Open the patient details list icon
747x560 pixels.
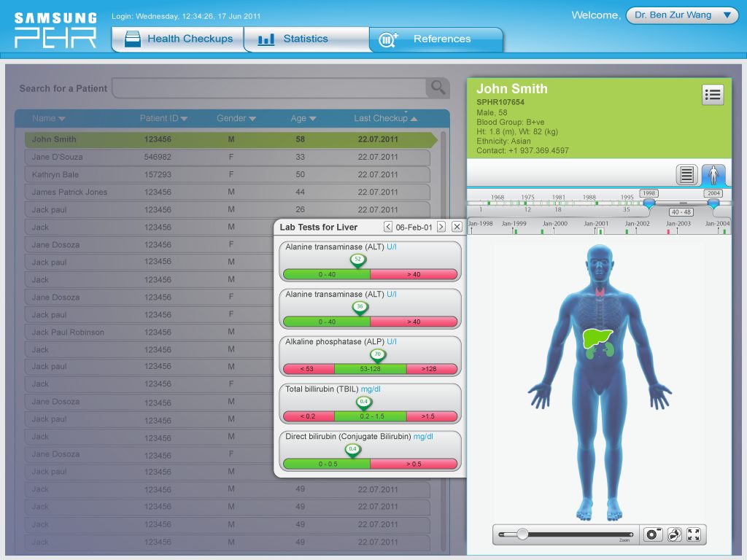(x=712, y=95)
